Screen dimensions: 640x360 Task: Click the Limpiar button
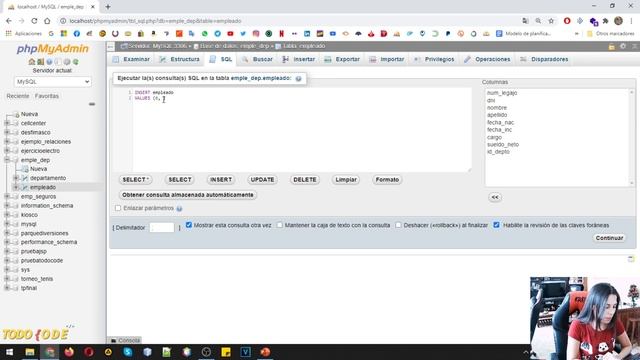tap(346, 180)
